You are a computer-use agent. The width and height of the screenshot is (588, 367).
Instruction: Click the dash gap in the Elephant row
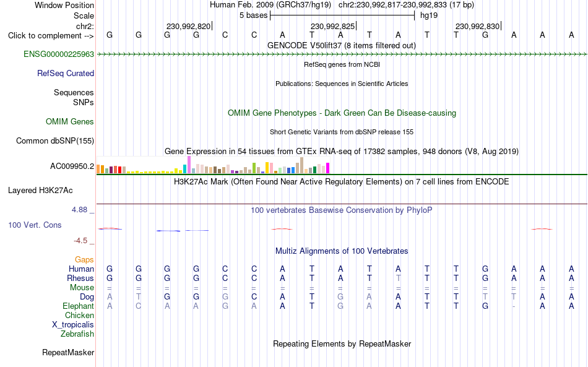coord(514,306)
